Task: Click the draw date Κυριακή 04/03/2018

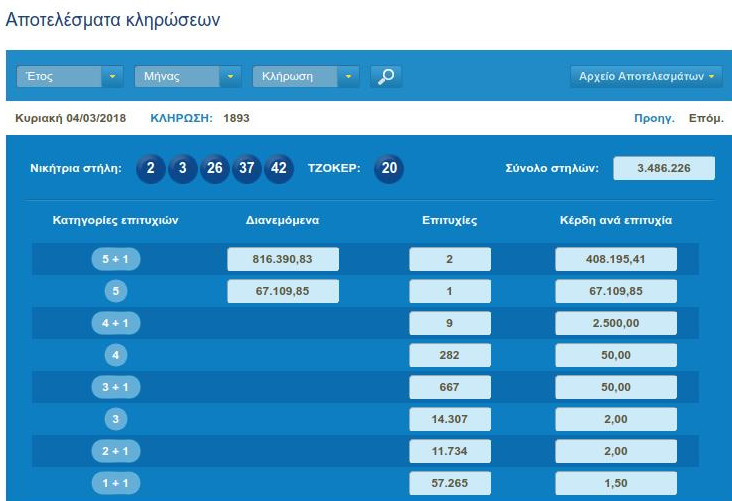Action: point(70,118)
